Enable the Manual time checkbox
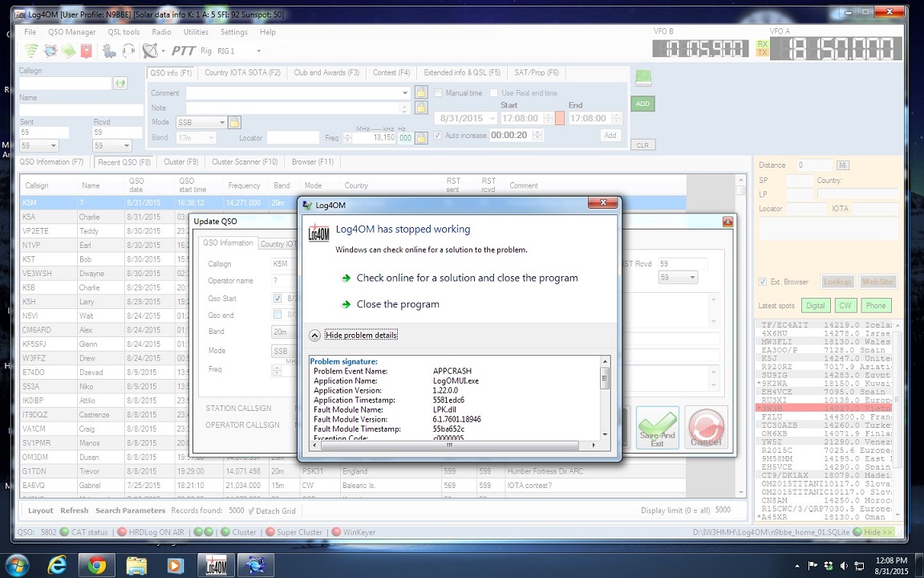Viewport: 924px width, 578px height. 438,92
